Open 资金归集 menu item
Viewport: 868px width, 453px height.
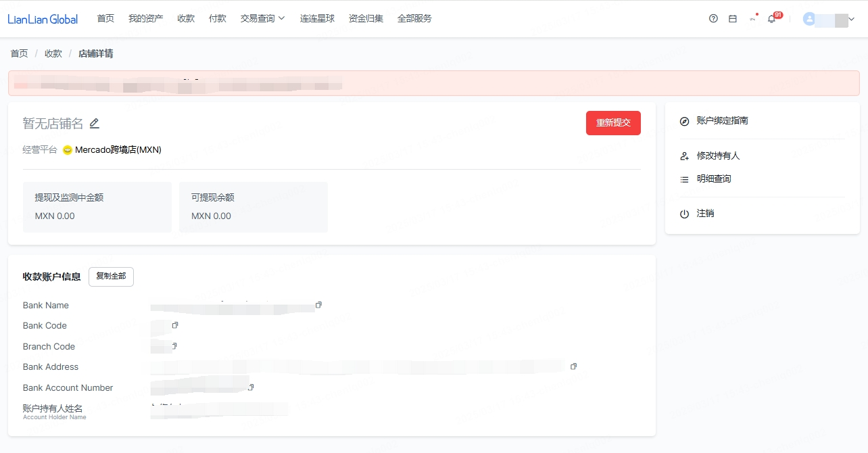tap(366, 19)
